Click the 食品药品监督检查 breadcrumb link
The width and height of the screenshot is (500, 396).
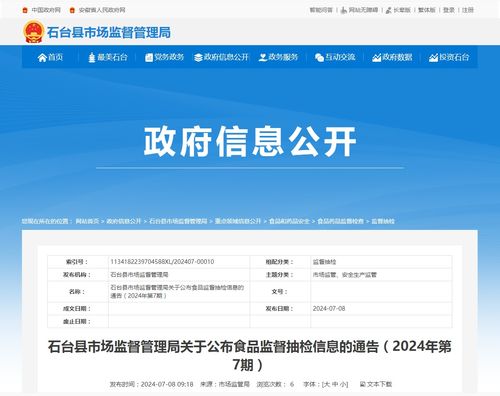[340, 221]
